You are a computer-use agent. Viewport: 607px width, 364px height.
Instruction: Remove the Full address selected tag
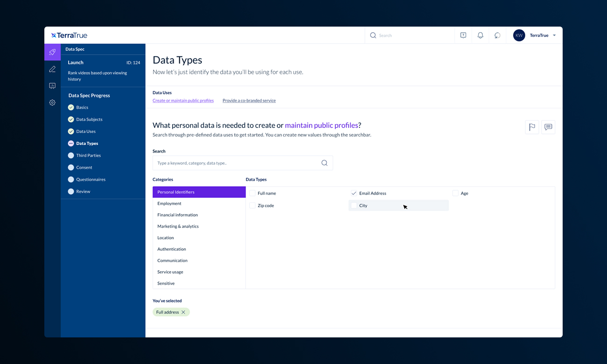pyautogui.click(x=184, y=312)
